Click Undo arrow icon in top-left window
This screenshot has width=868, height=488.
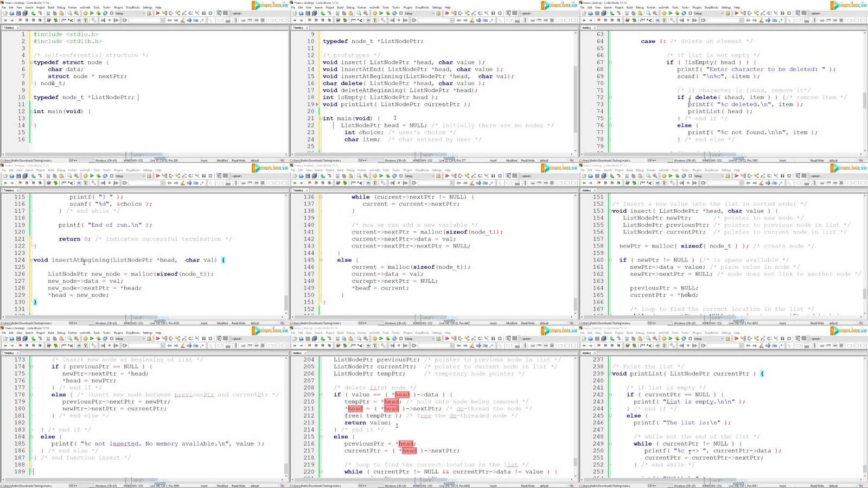(33, 13)
